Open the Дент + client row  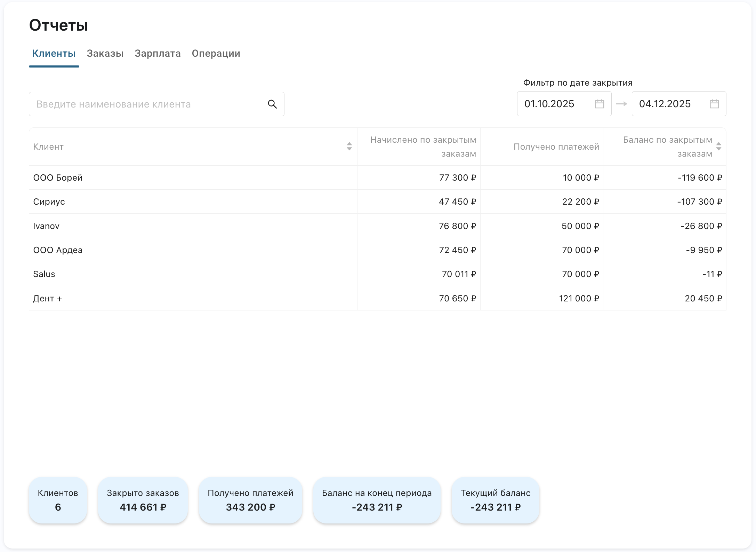[x=47, y=298]
